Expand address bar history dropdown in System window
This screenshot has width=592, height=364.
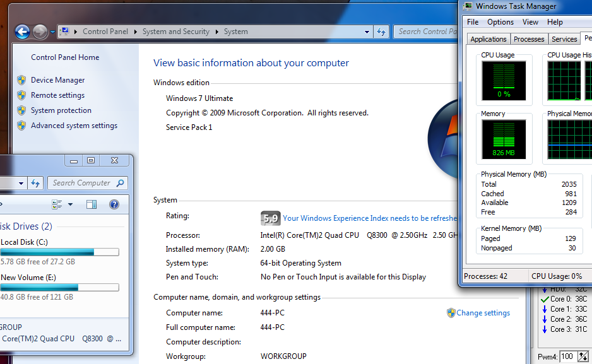(367, 32)
